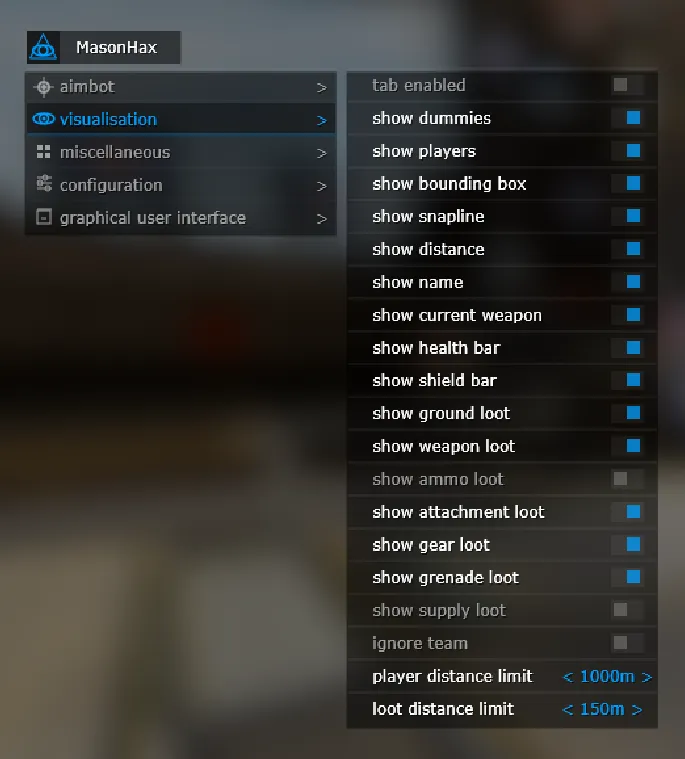Turn off show snapline toggle
The image size is (685, 759).
627,216
